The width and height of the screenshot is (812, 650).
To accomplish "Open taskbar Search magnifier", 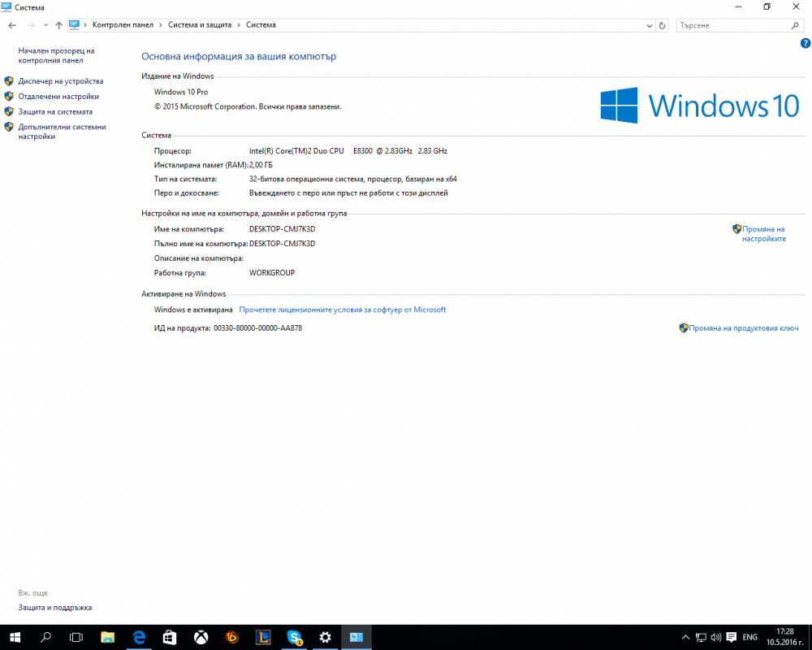I will pos(45,637).
